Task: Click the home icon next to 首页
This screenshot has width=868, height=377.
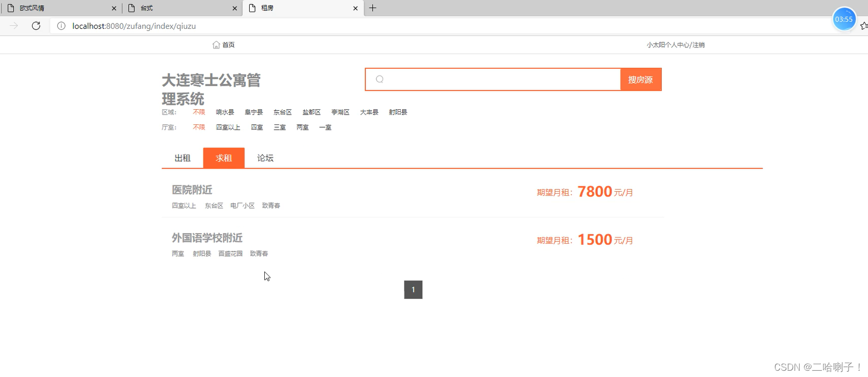Action: [x=216, y=45]
